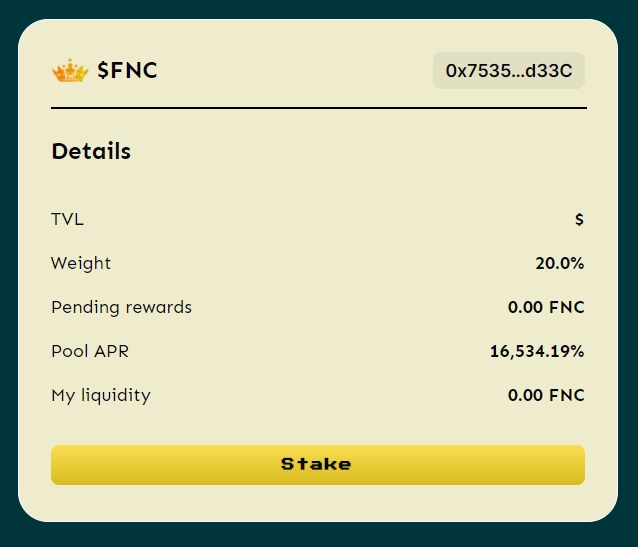Click the Pool APR label
This screenshot has width=638, height=547.
pos(90,351)
